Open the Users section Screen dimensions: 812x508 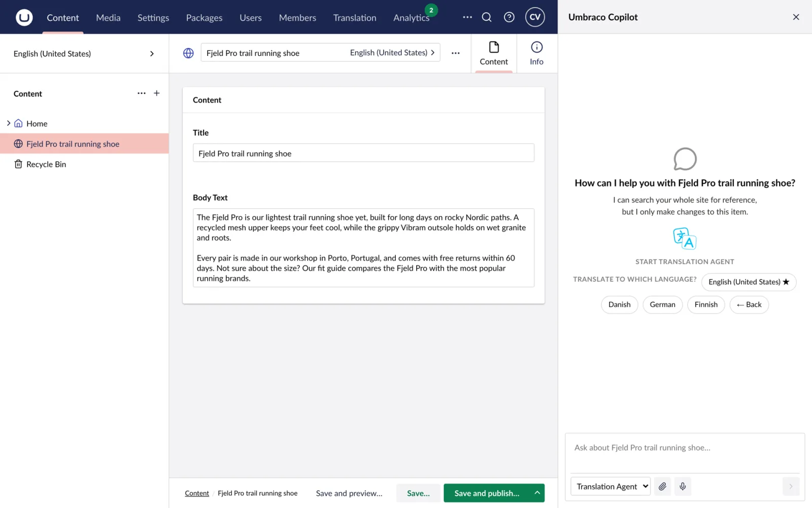(251, 18)
